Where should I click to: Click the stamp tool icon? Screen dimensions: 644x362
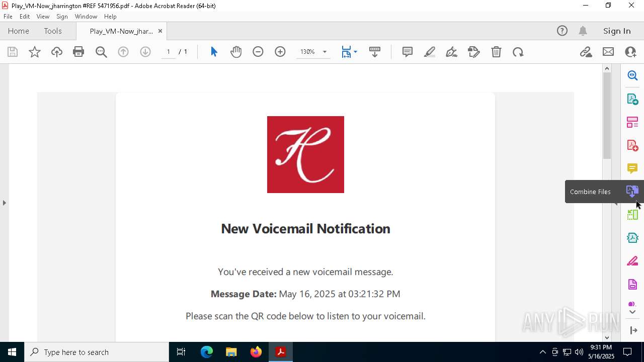pyautogui.click(x=474, y=52)
